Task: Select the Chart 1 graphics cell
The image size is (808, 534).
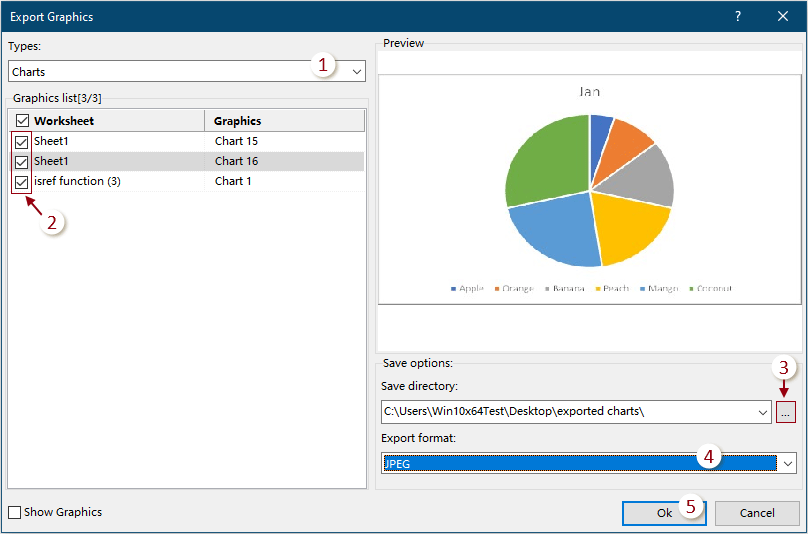Action: [x=233, y=181]
